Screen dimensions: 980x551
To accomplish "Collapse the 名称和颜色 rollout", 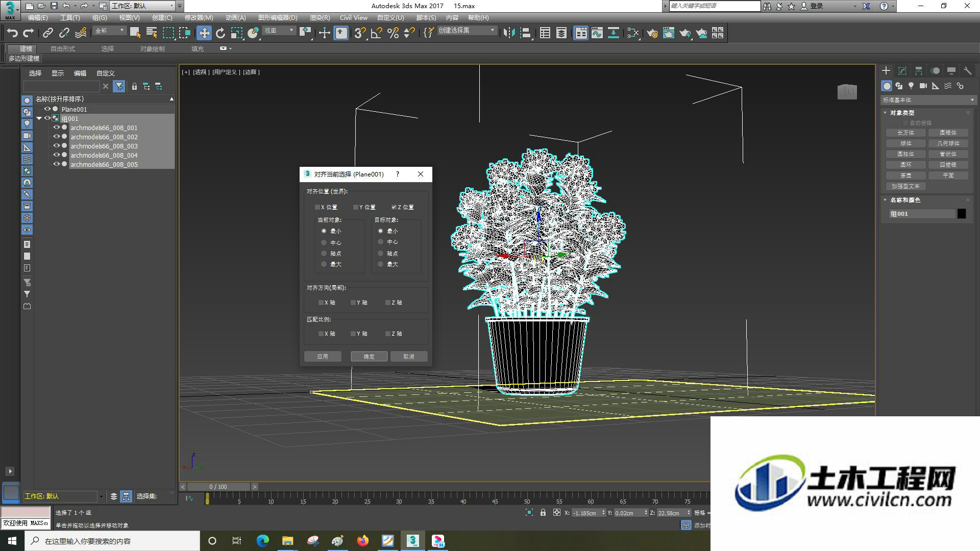I will 885,200.
